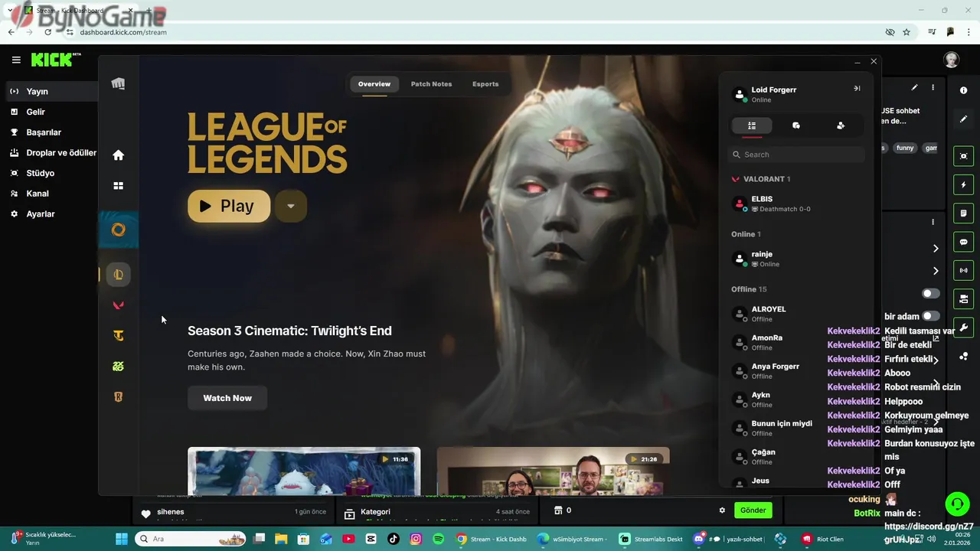Toggle the 'bir adam' switch
This screenshot has height=551, width=980.
click(931, 316)
